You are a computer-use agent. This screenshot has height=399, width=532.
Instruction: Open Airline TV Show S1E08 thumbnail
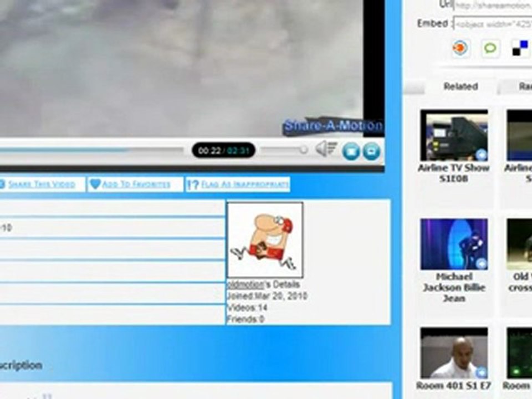click(x=454, y=135)
